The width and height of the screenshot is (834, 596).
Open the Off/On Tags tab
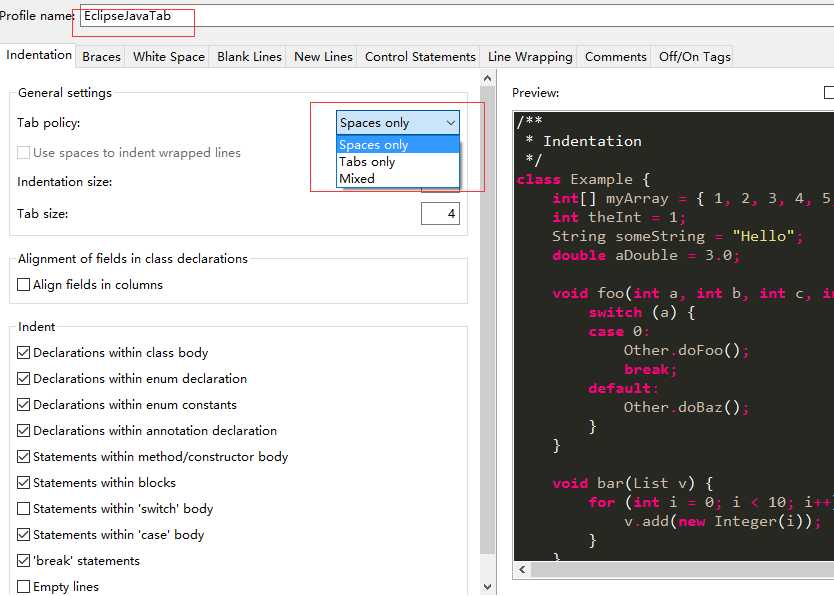click(694, 56)
